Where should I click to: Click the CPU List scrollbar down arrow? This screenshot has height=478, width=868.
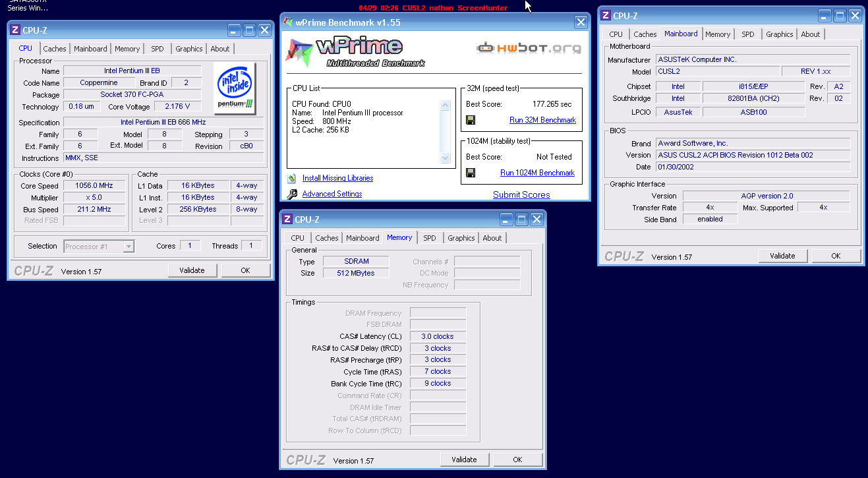click(x=445, y=158)
